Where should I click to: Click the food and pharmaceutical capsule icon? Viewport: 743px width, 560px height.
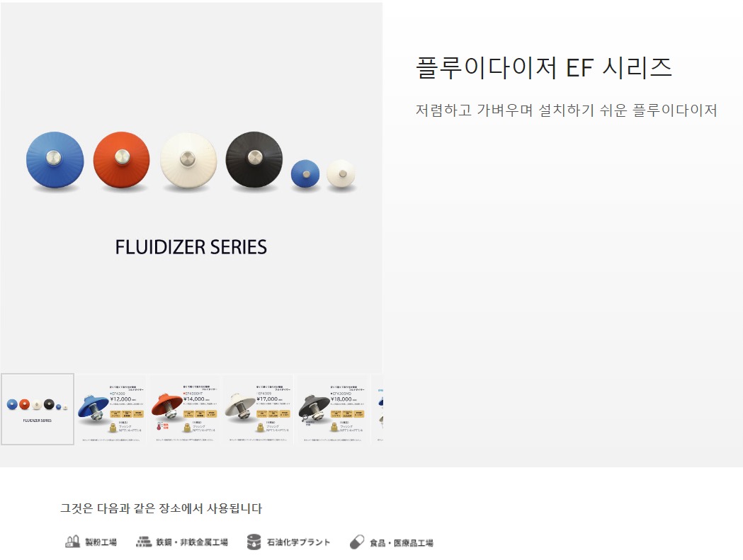[x=357, y=542]
